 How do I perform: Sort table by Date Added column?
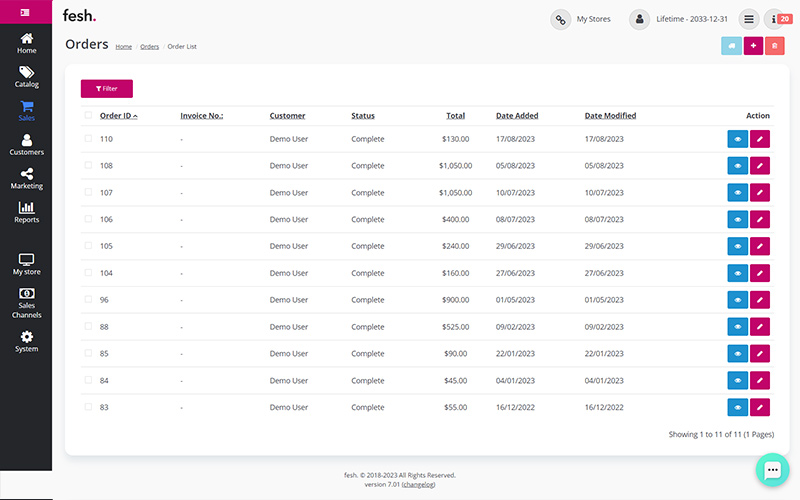point(517,116)
